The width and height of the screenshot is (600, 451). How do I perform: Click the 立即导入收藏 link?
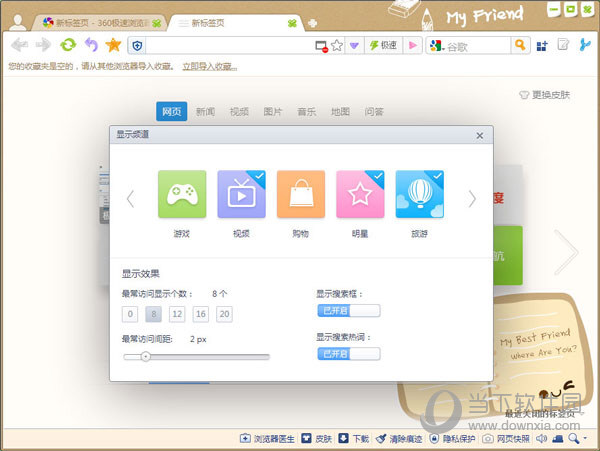point(209,67)
